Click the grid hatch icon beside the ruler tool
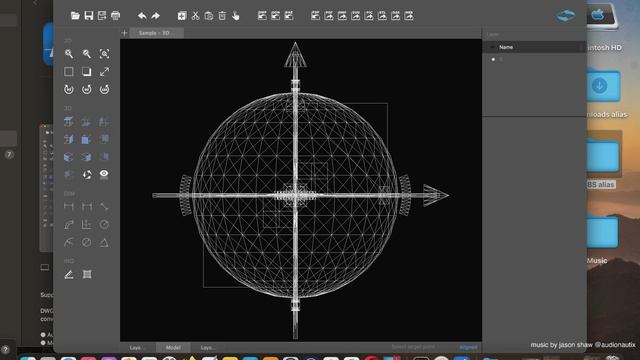640x360 pixels. coord(87,274)
